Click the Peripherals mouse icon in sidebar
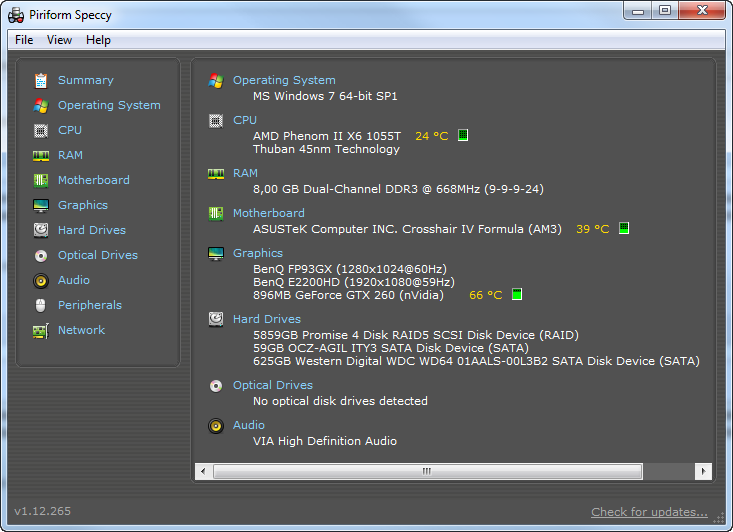 coord(41,305)
